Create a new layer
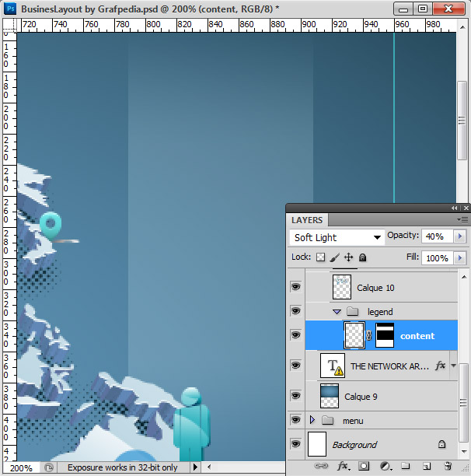The height and width of the screenshot is (476, 471). click(x=427, y=466)
